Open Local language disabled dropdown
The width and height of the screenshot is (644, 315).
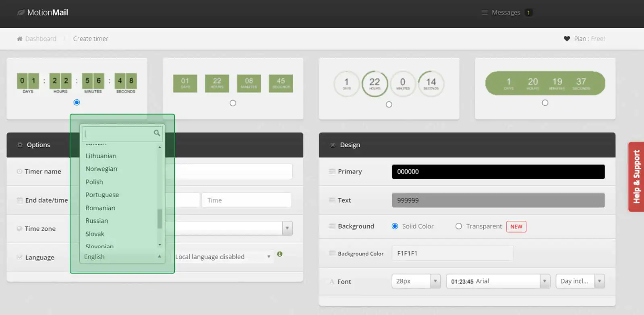point(223,257)
